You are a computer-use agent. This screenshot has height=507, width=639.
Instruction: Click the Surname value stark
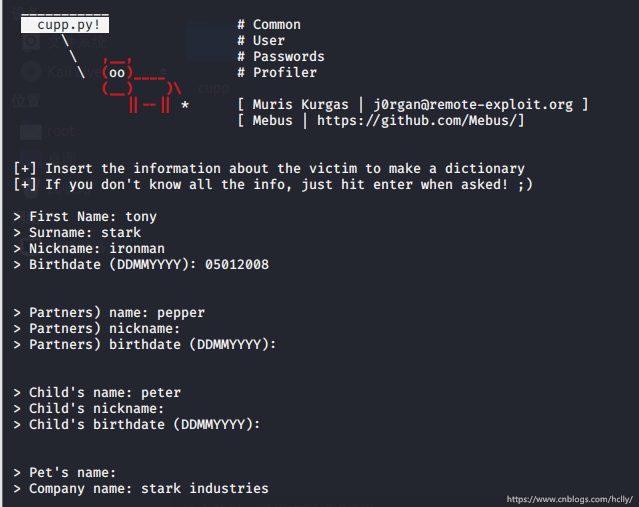[120, 232]
